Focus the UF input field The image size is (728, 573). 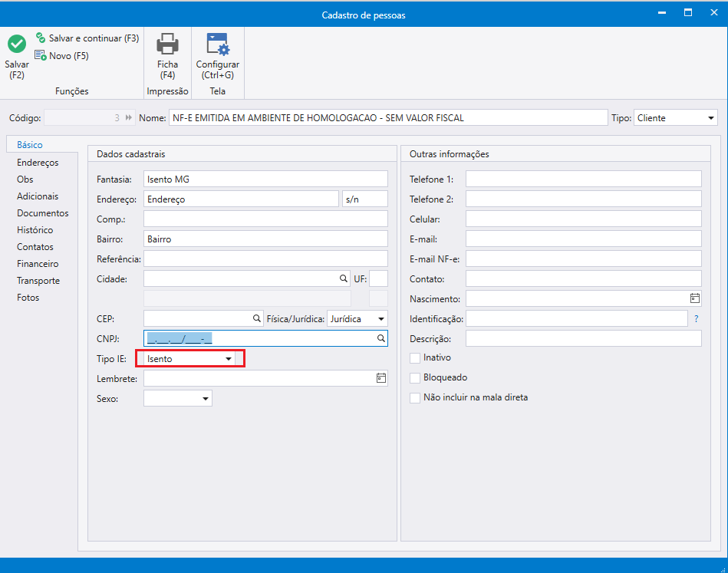pyautogui.click(x=378, y=278)
